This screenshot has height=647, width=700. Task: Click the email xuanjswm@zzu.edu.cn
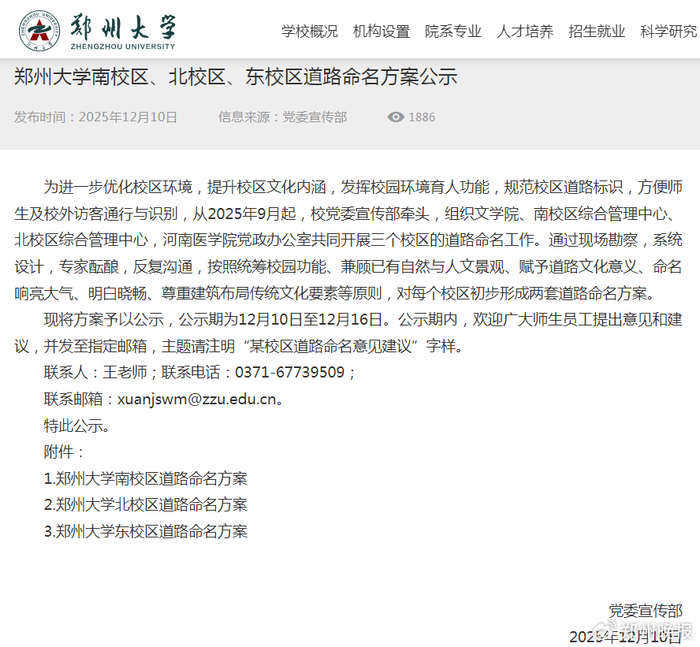tap(197, 399)
